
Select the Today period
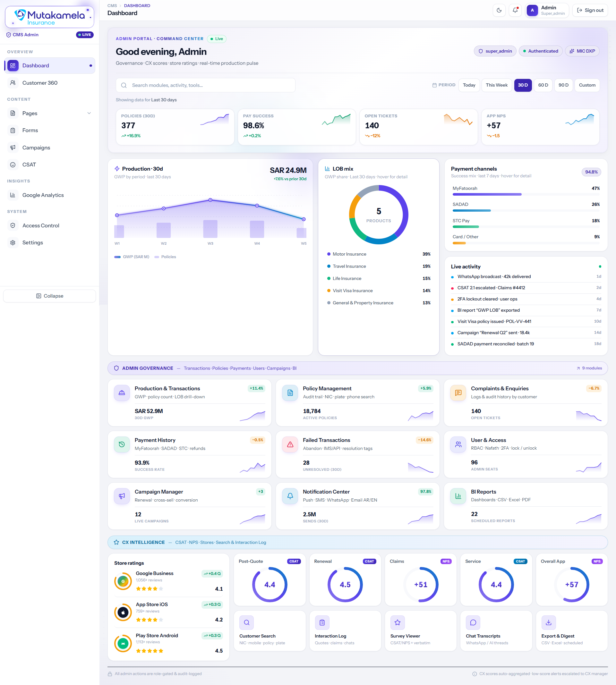click(469, 85)
